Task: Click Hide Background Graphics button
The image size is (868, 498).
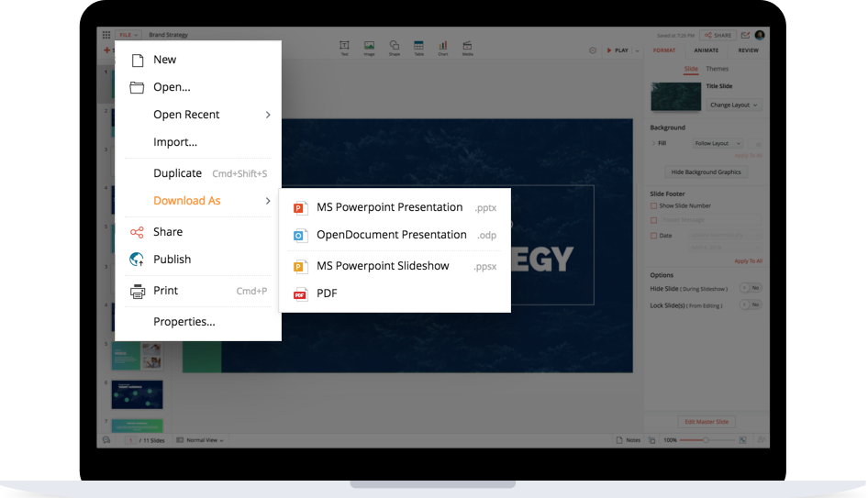Action: coord(706,172)
